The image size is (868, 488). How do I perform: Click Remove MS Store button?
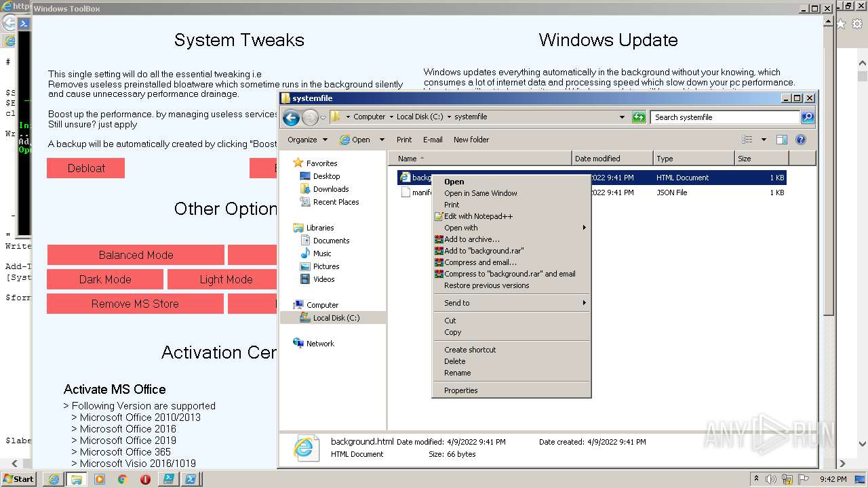[135, 304]
